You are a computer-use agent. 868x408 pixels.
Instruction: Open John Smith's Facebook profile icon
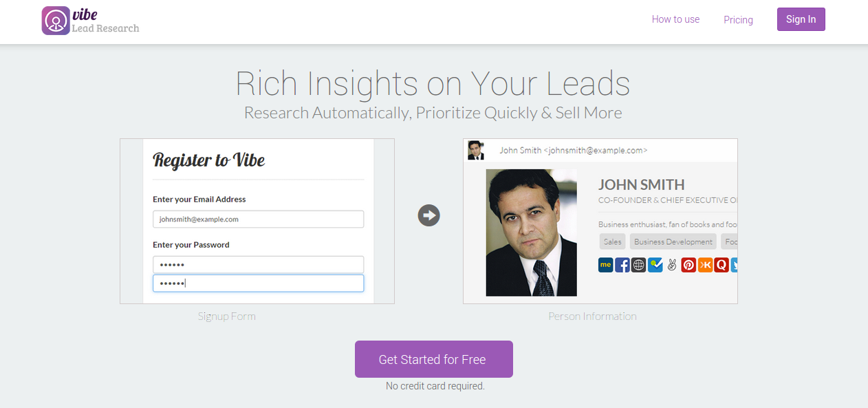(x=622, y=265)
